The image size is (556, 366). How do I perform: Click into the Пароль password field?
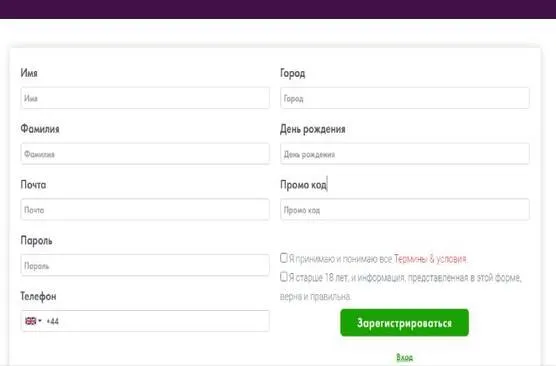pyautogui.click(x=145, y=265)
